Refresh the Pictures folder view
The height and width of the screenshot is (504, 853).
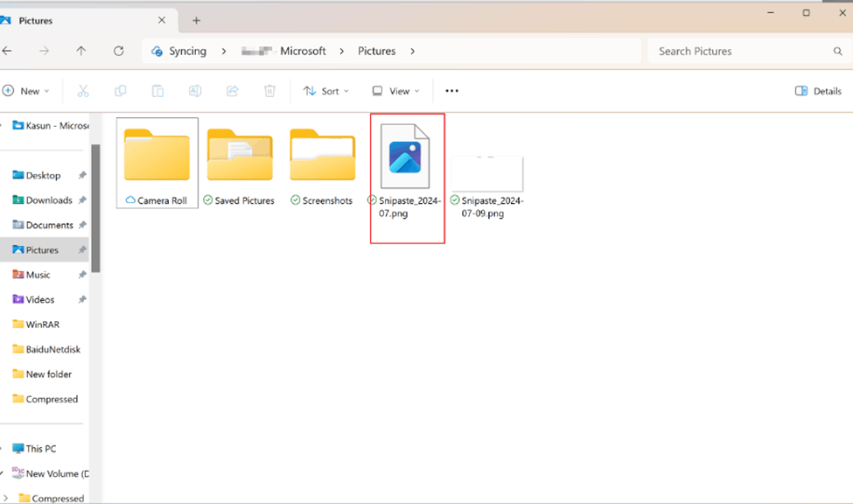pos(119,51)
